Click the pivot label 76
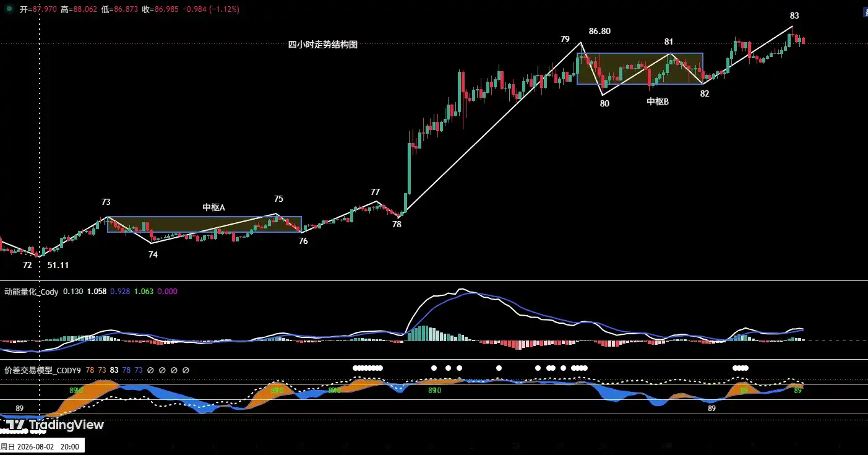The width and height of the screenshot is (868, 455). 303,241
